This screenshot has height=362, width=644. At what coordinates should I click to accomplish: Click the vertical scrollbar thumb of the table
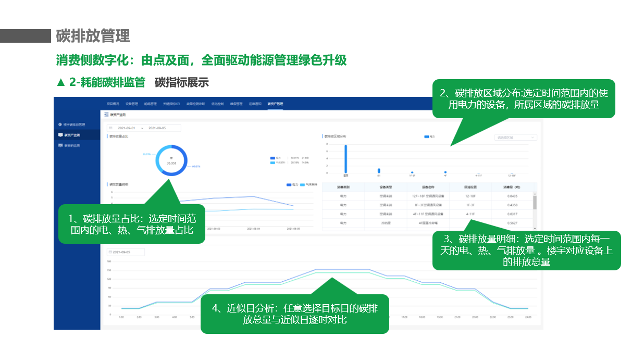click(x=535, y=202)
